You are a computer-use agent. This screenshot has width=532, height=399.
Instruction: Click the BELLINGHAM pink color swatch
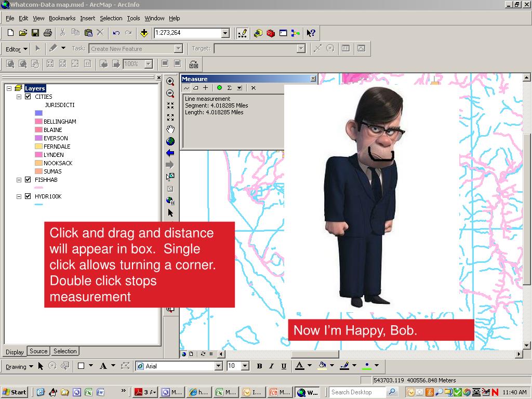coord(38,122)
